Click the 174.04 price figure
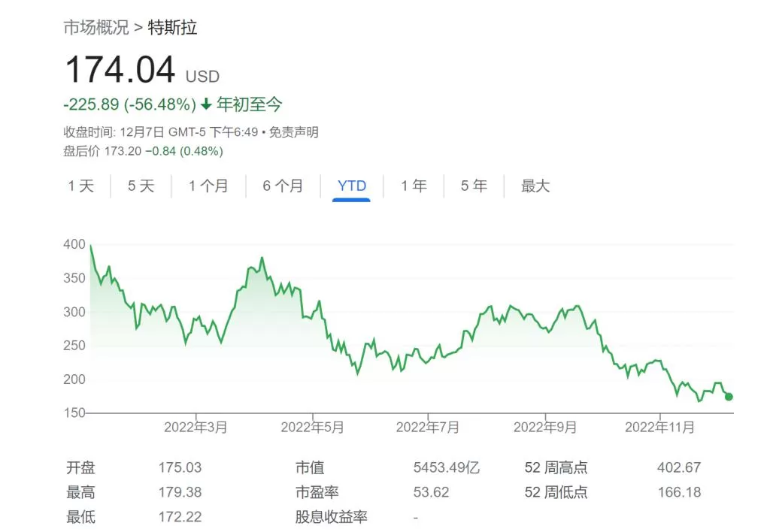Viewport: 770px width, 532px height. [x=120, y=70]
